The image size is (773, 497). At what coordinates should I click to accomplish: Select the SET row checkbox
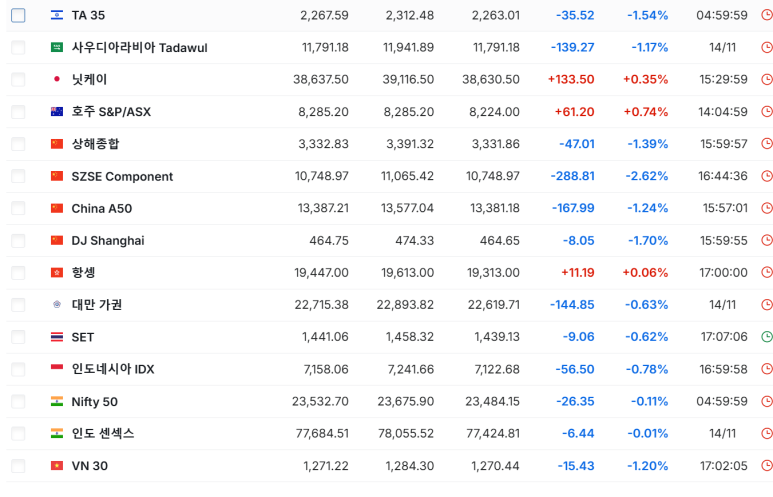click(18, 337)
